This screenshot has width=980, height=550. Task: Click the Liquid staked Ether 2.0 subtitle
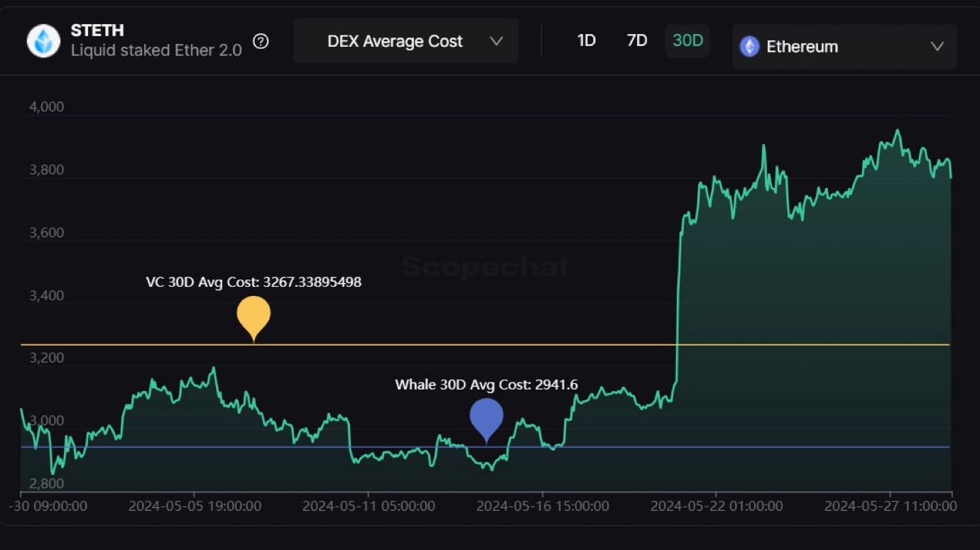[x=156, y=50]
